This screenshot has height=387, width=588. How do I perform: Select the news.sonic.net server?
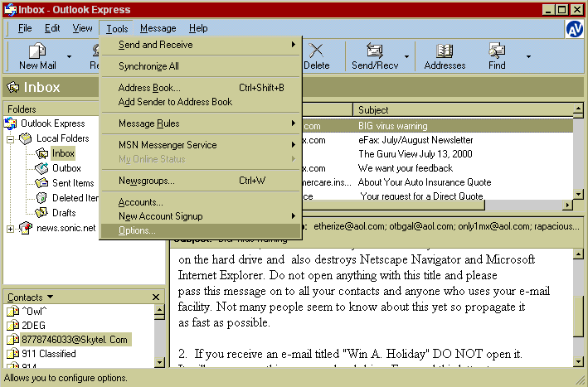66,228
